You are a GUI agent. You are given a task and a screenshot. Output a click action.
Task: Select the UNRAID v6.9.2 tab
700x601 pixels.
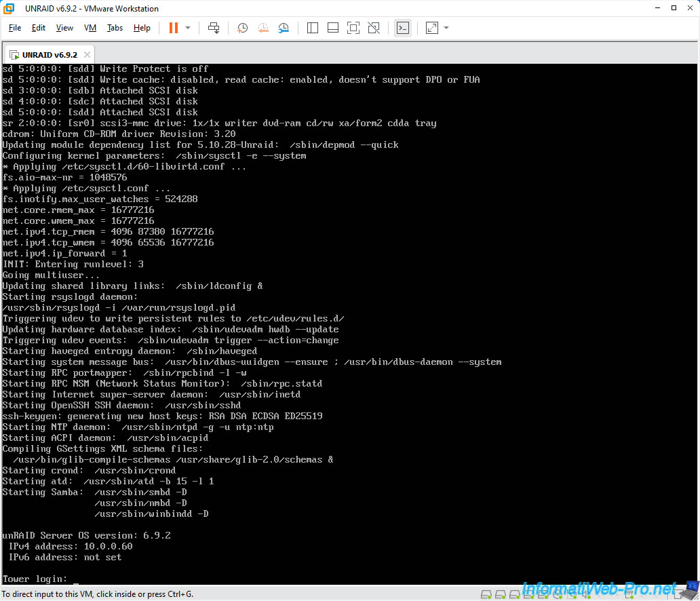pos(49,54)
